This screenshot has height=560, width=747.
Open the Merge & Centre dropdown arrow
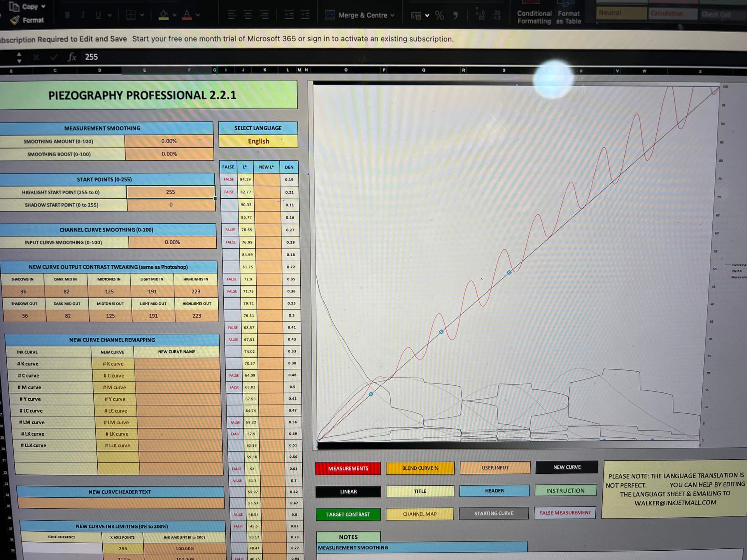click(393, 16)
